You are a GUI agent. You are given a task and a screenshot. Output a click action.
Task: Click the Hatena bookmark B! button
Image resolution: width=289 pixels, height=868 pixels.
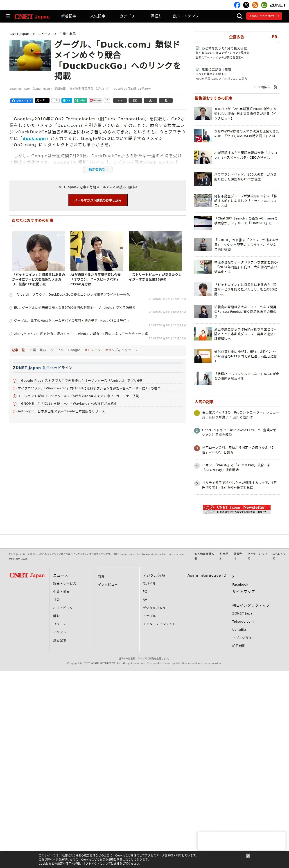(67, 101)
